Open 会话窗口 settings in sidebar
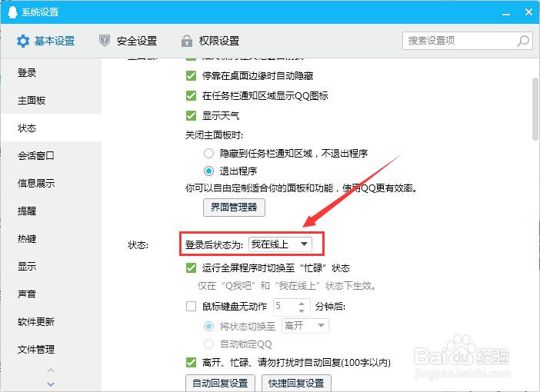 (51, 155)
